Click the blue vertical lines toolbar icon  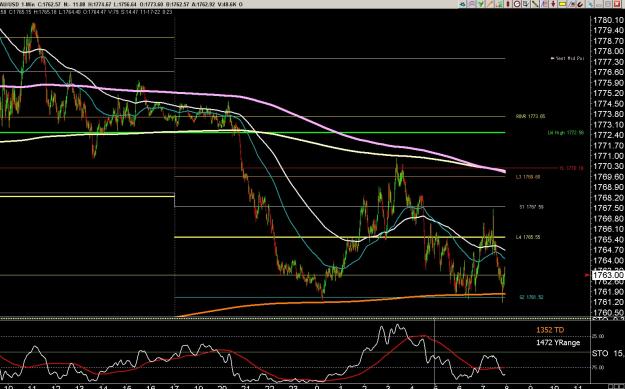[x=544, y=4]
